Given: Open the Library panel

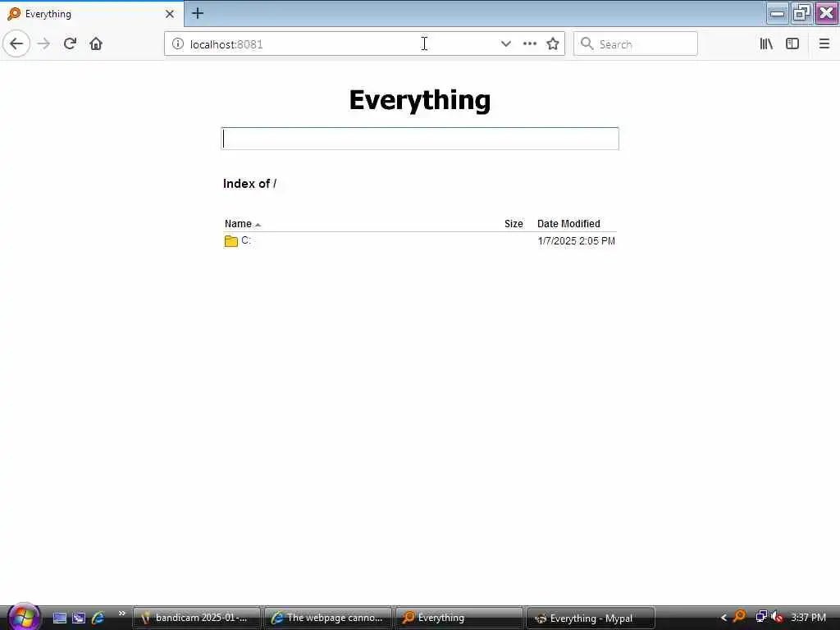Looking at the screenshot, I should tap(766, 44).
